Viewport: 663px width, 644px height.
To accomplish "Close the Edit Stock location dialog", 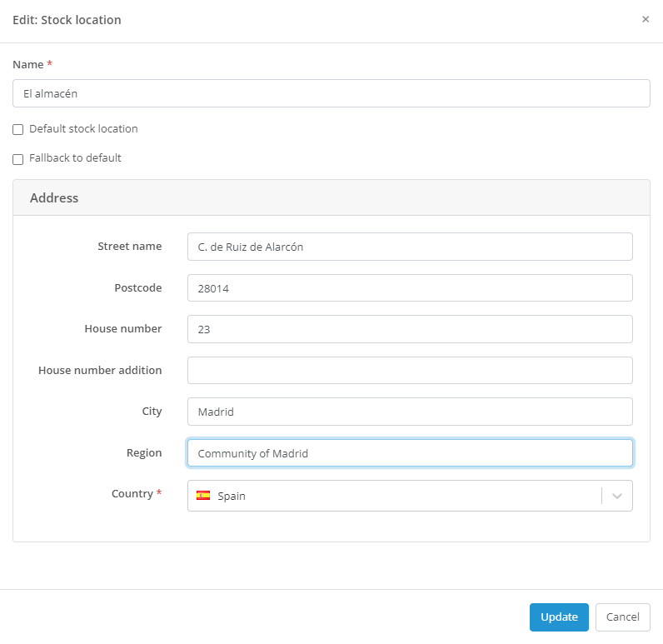I will pyautogui.click(x=645, y=19).
